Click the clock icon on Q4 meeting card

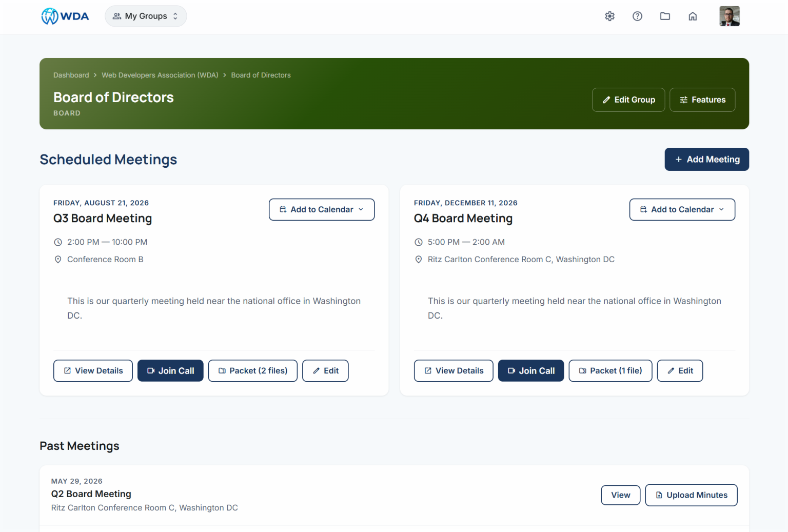click(x=419, y=242)
